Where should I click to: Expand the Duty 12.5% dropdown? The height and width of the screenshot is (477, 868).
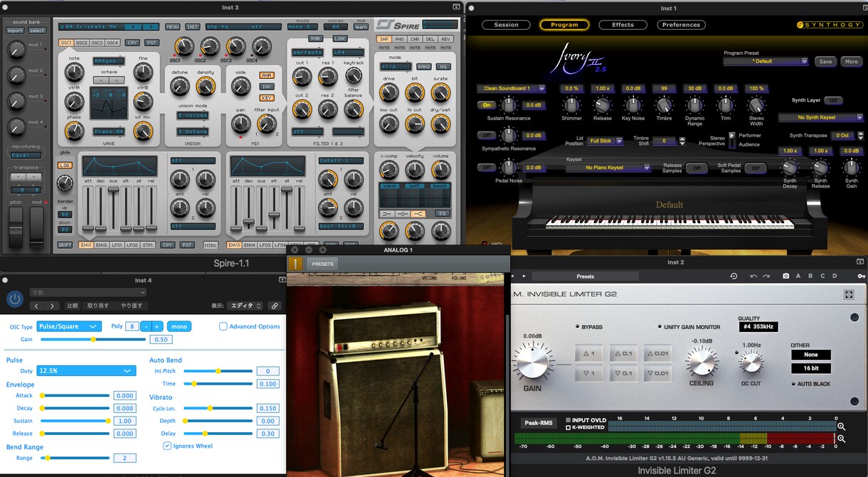pos(86,371)
